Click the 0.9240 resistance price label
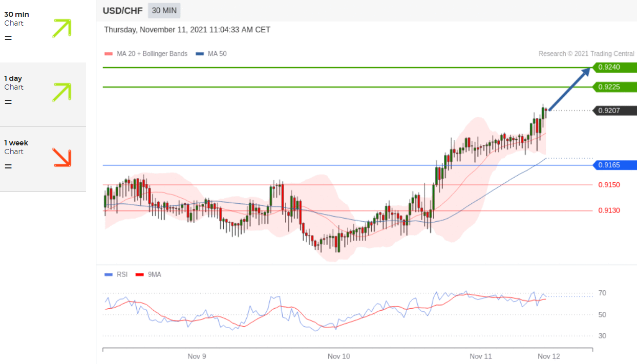 point(614,67)
